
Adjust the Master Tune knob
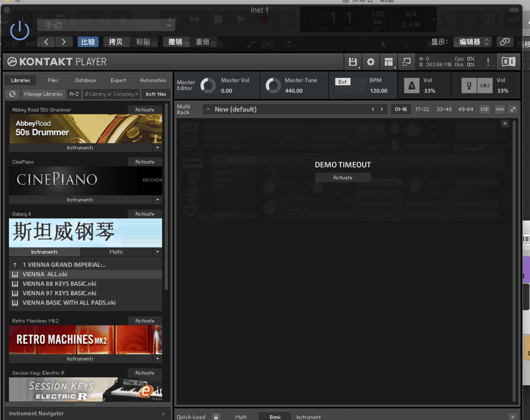(x=273, y=85)
